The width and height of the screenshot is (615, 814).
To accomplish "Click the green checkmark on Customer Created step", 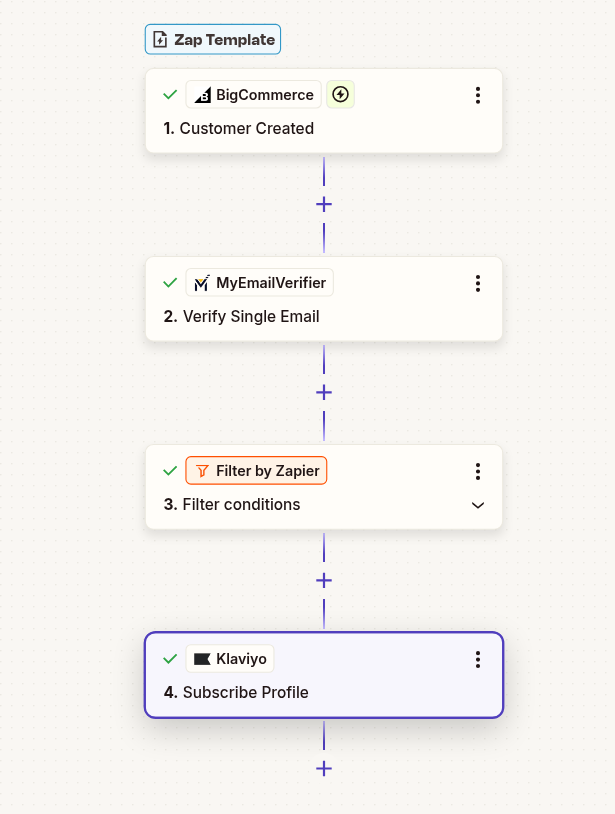I will pos(170,95).
